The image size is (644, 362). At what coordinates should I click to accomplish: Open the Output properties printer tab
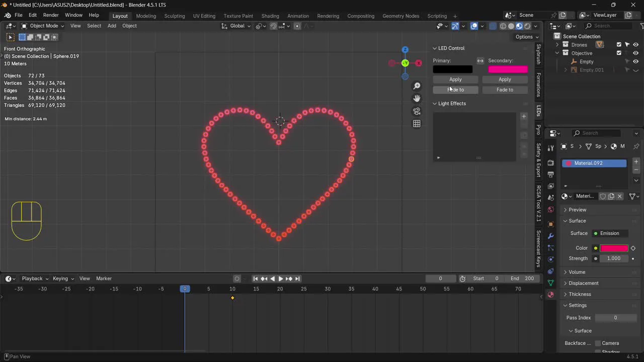[x=550, y=174]
